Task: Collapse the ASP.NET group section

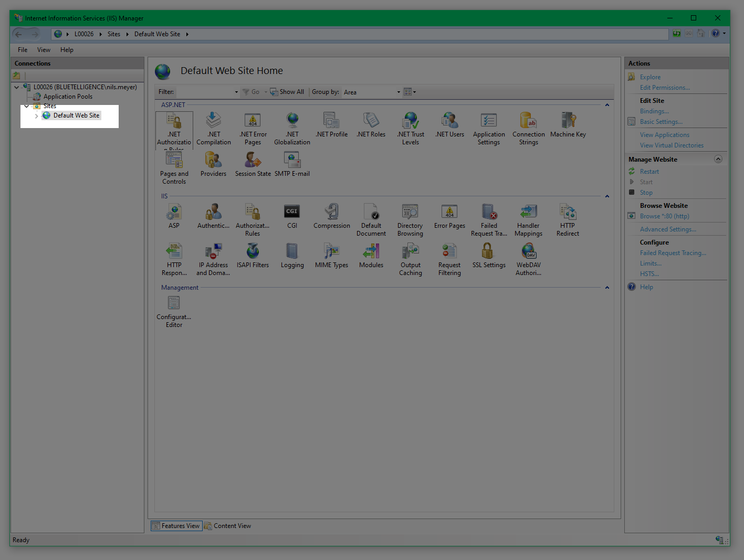Action: [x=607, y=105]
